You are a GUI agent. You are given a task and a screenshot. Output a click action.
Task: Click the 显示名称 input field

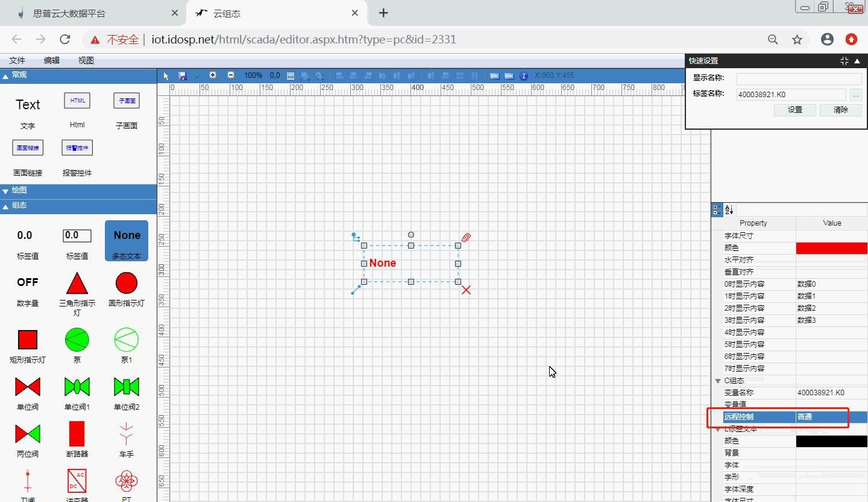[x=799, y=78]
